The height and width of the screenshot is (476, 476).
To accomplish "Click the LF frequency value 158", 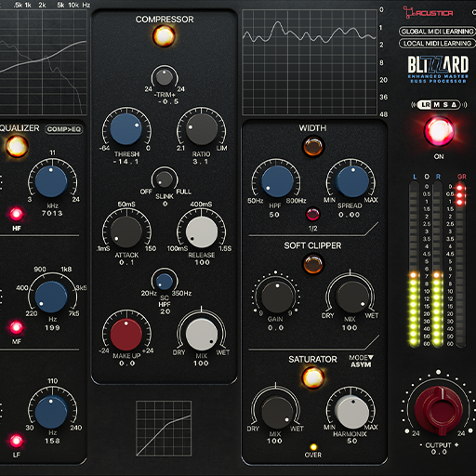I will click(52, 441).
